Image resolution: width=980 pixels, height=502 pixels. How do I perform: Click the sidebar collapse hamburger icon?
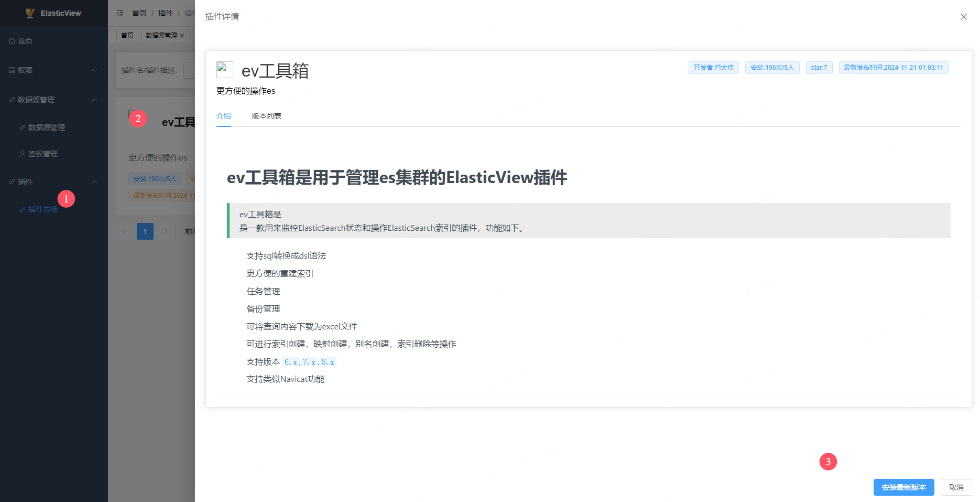(x=120, y=13)
